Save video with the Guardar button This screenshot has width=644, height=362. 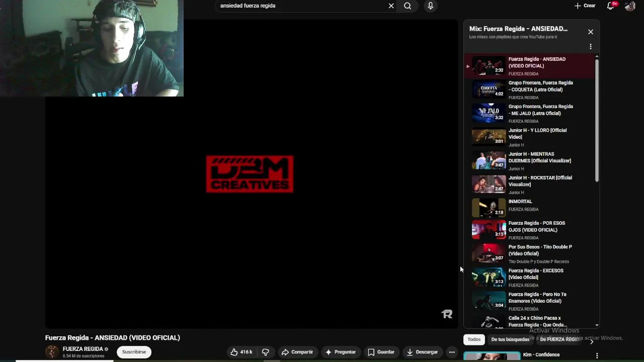click(381, 352)
